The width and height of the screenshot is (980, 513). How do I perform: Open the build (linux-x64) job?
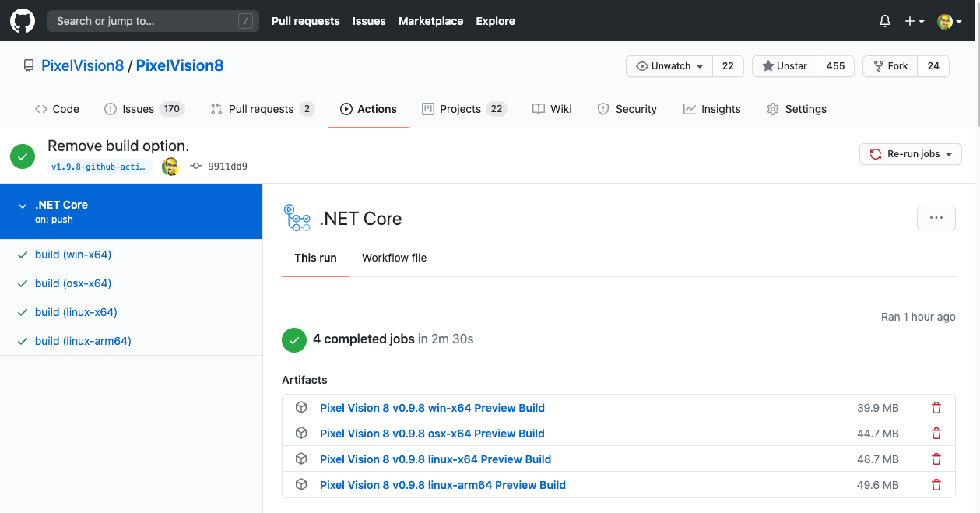pos(76,312)
